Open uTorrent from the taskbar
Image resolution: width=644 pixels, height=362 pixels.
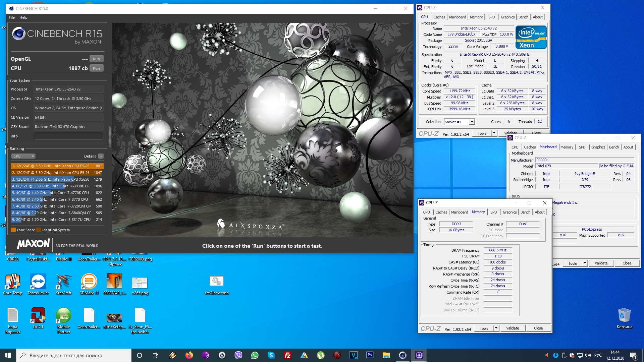(x=321, y=355)
